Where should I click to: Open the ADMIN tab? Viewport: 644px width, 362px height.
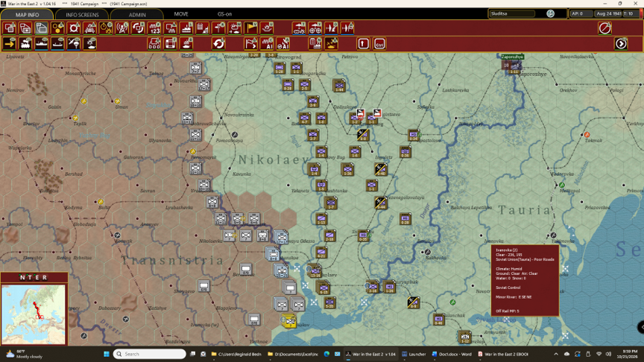[137, 14]
